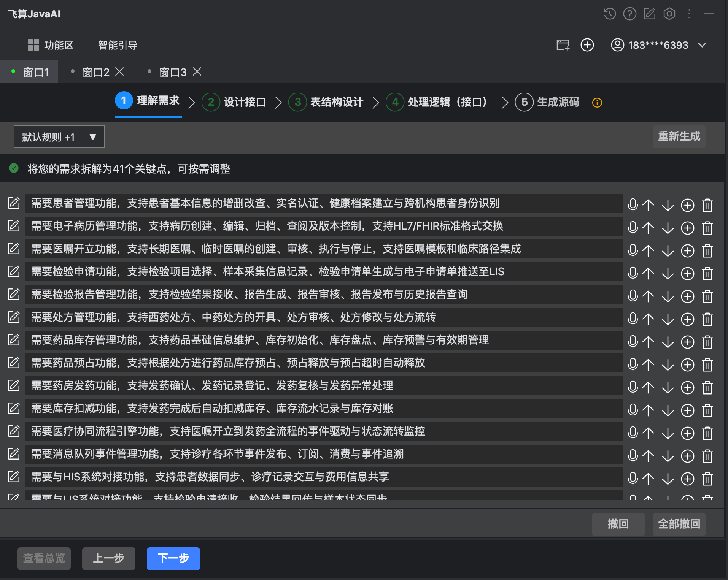Click microphone icon for 需要药品预占功能 row

[633, 365]
